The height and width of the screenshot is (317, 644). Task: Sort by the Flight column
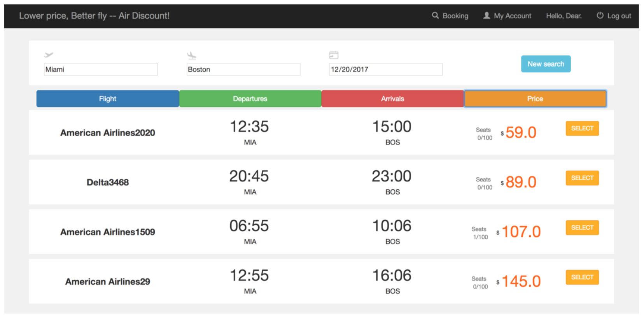pos(108,99)
